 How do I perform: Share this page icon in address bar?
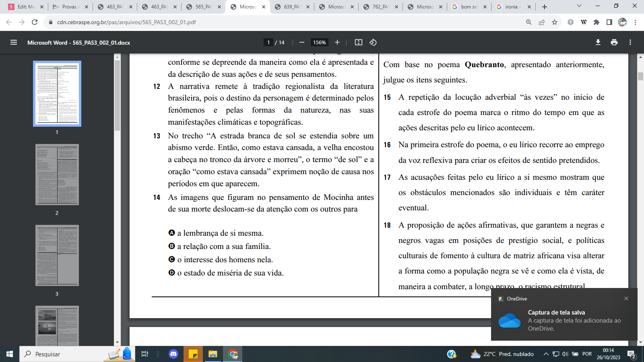pyautogui.click(x=542, y=22)
